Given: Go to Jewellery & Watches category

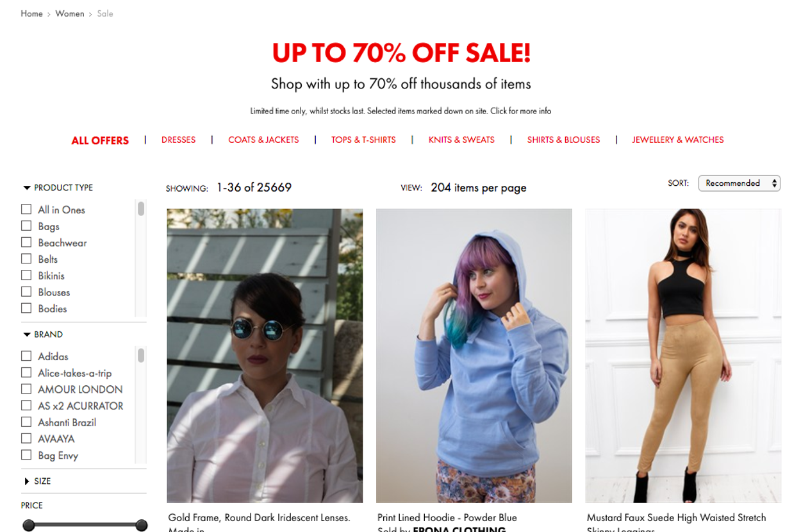Looking at the screenshot, I should pyautogui.click(x=678, y=140).
